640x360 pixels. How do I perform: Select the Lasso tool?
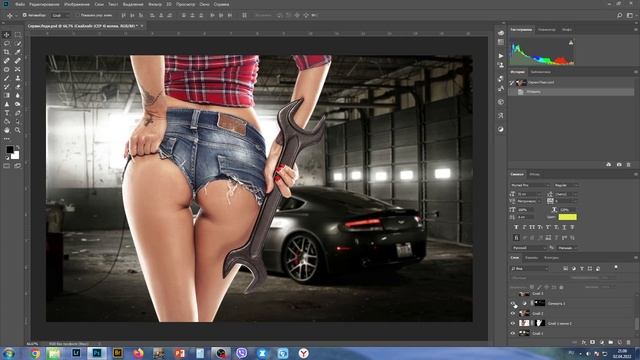7,43
